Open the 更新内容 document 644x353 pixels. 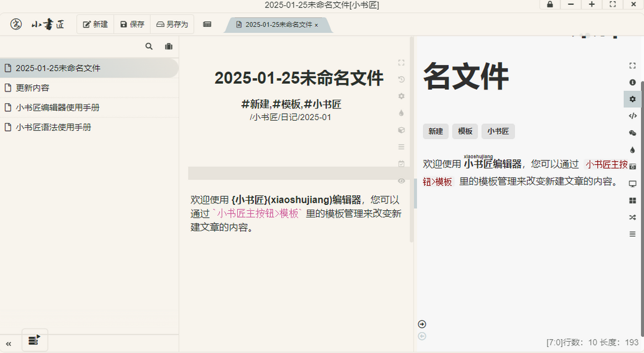click(89, 88)
